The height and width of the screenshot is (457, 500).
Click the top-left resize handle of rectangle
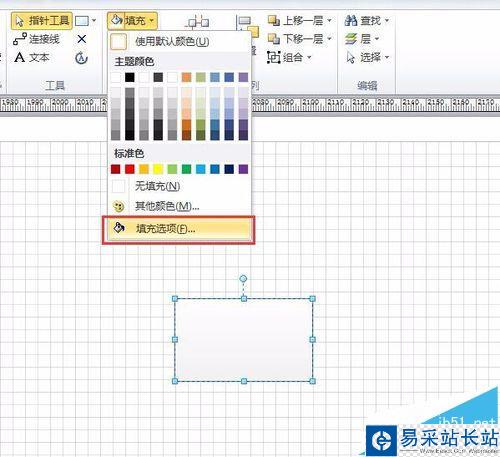pos(175,299)
